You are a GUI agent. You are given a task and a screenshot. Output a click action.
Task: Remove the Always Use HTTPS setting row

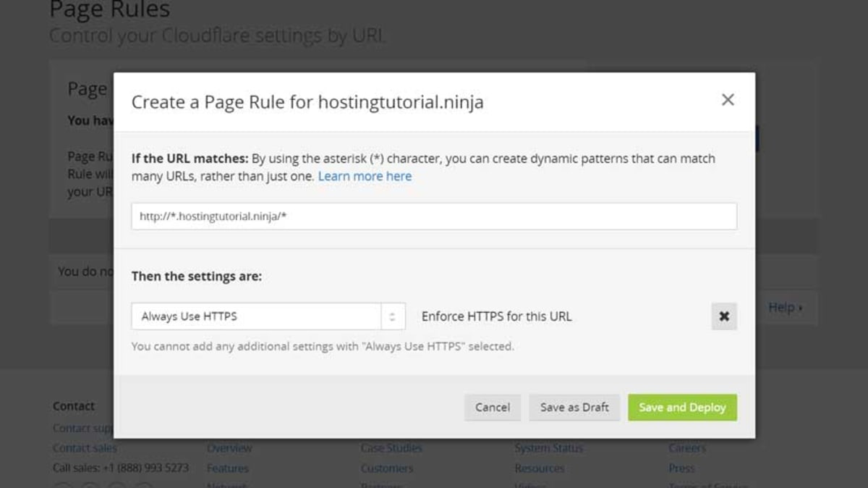point(724,316)
